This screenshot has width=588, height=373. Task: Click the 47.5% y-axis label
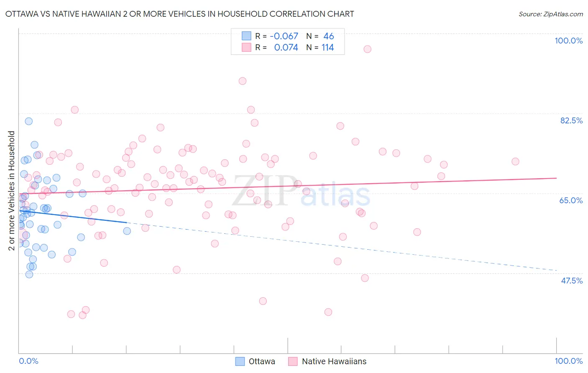(572, 281)
